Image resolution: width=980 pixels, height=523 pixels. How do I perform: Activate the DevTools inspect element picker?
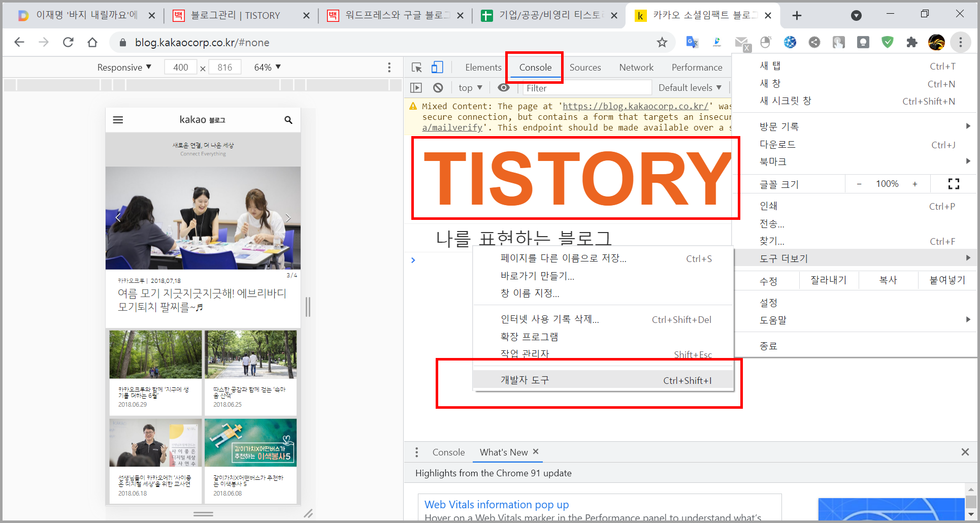(417, 68)
